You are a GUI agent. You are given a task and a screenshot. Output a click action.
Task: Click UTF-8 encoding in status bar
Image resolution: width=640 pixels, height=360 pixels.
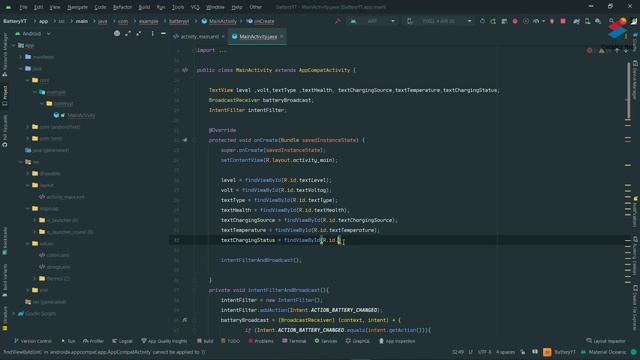[x=484, y=352]
